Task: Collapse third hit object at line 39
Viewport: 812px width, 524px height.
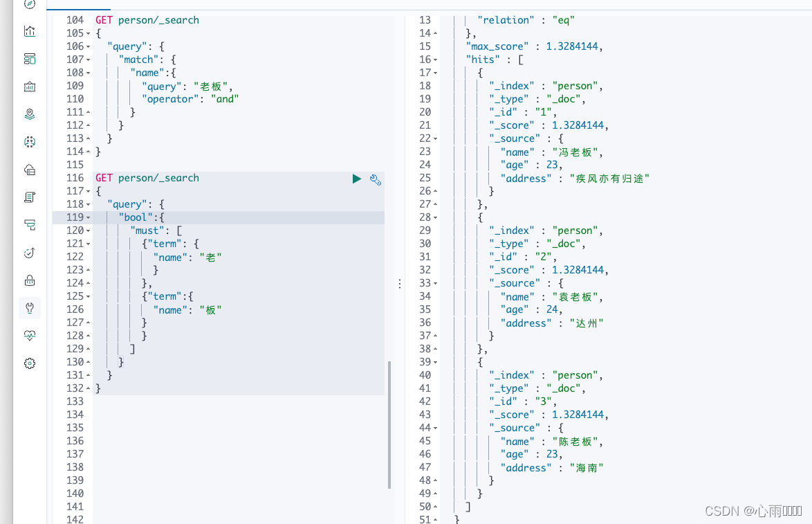Action: coord(436,362)
